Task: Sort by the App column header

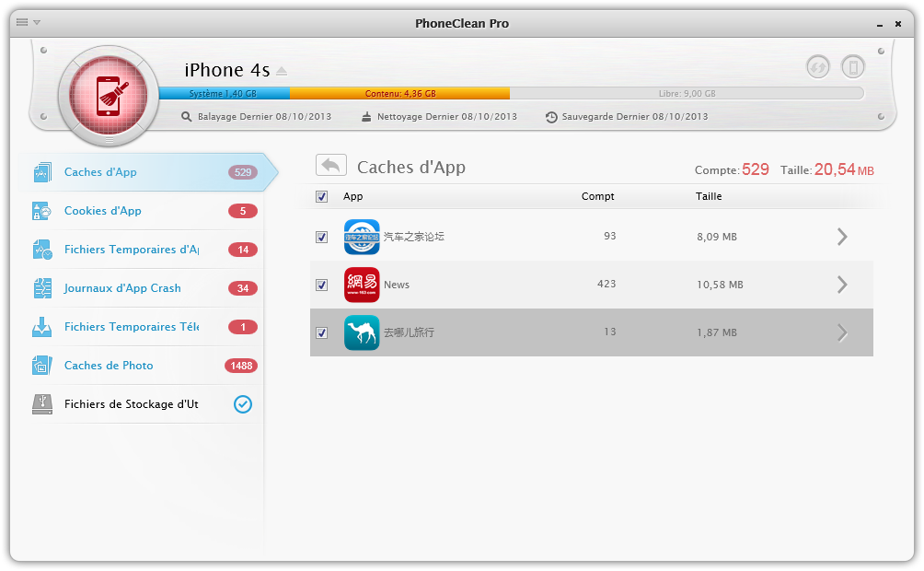Action: (x=353, y=196)
